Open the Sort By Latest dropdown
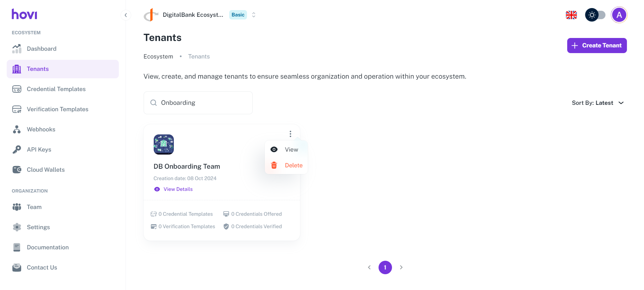 tap(597, 103)
